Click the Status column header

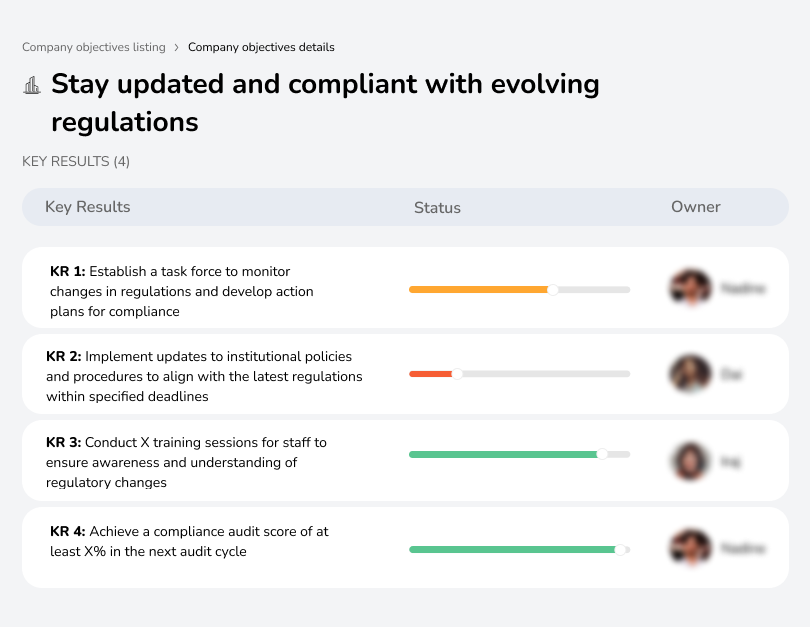coord(437,208)
